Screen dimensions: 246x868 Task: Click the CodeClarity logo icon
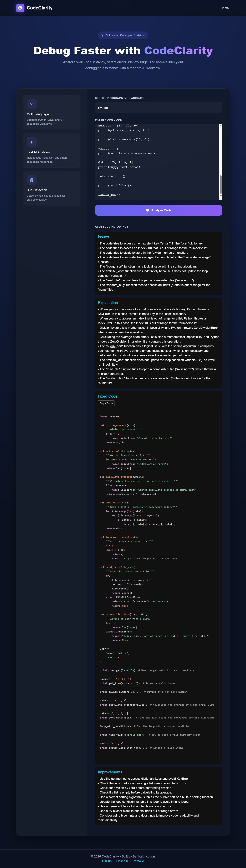[20, 8]
